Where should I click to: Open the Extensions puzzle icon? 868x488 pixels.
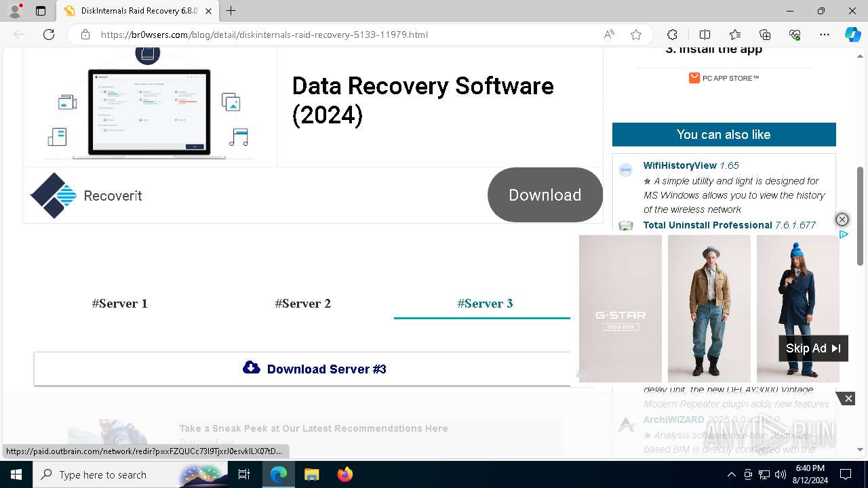pos(672,35)
